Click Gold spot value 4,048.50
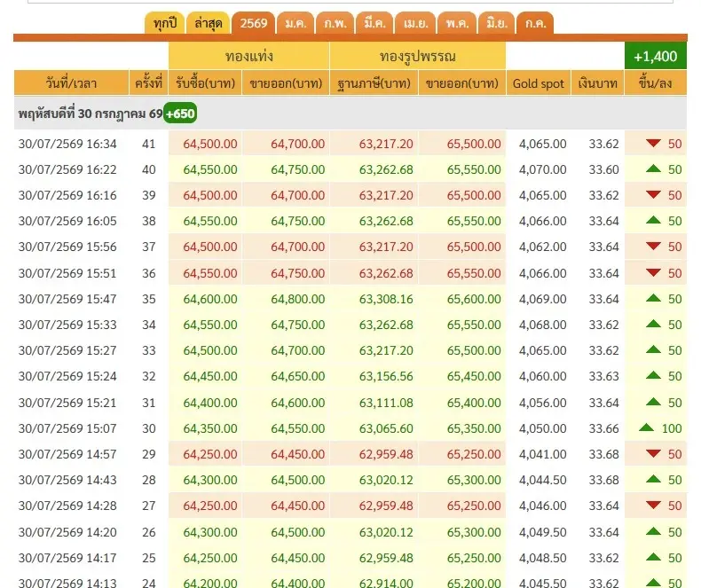701x588 pixels. [543, 558]
